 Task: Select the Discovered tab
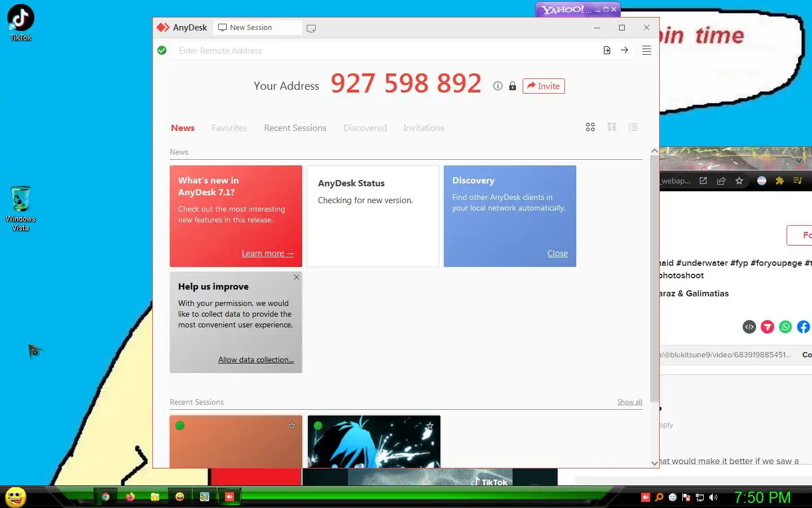365,128
